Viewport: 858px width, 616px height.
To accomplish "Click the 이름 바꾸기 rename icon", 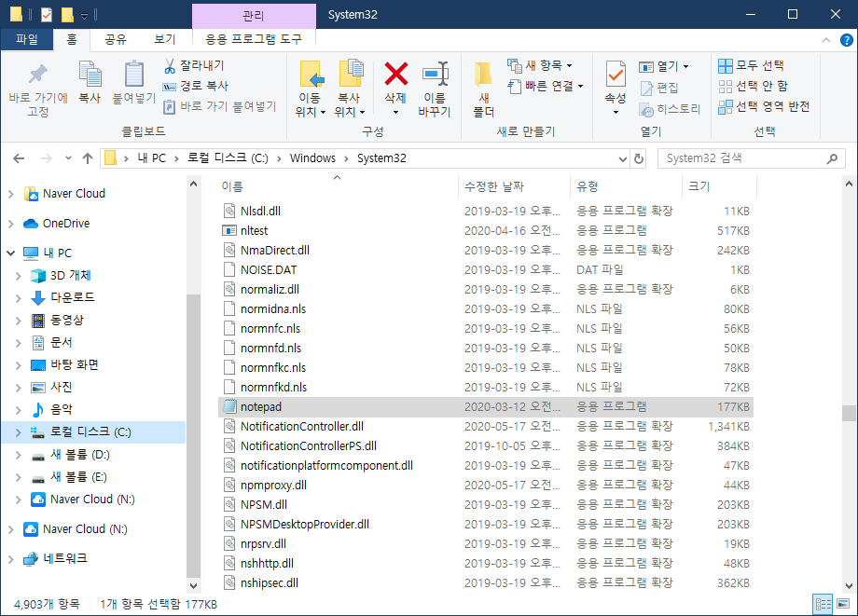I will (435, 74).
